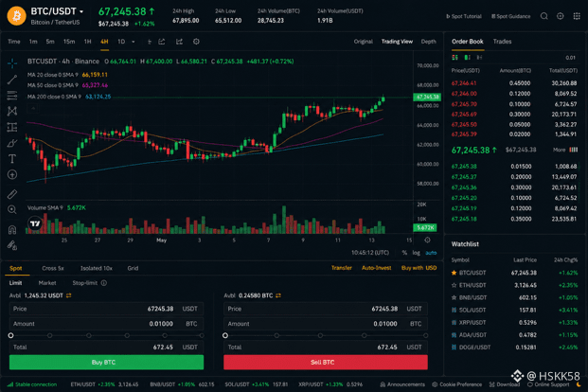Select the ruler measurement tool
Image resolution: width=588 pixels, height=392 pixels.
pos(12,194)
